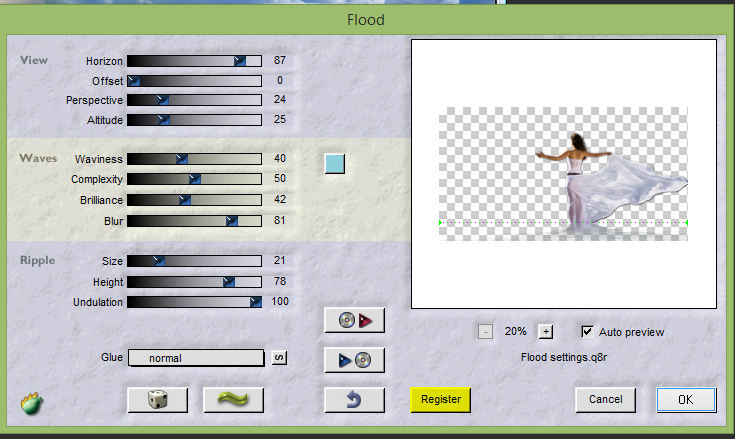The height and width of the screenshot is (439, 735).
Task: Click the green wave button
Action: click(x=233, y=399)
